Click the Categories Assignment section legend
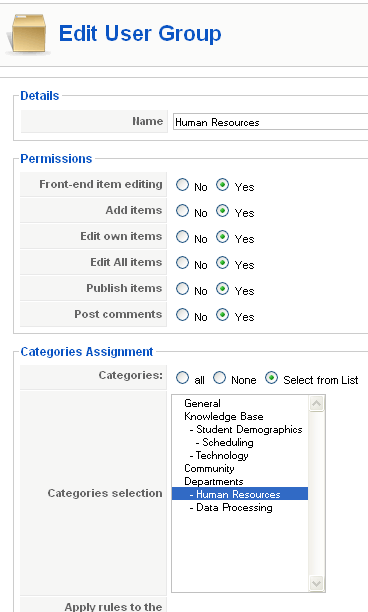The width and height of the screenshot is (368, 612). [87, 352]
